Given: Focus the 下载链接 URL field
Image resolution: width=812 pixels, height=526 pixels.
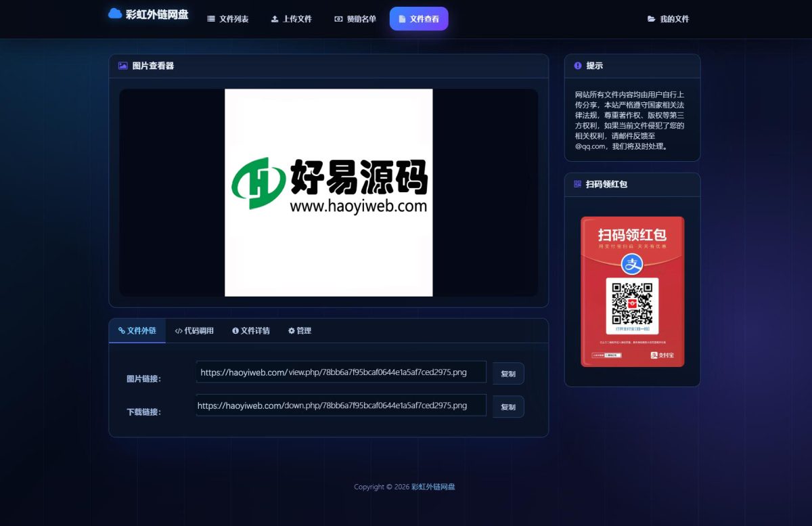Looking at the screenshot, I should (341, 406).
